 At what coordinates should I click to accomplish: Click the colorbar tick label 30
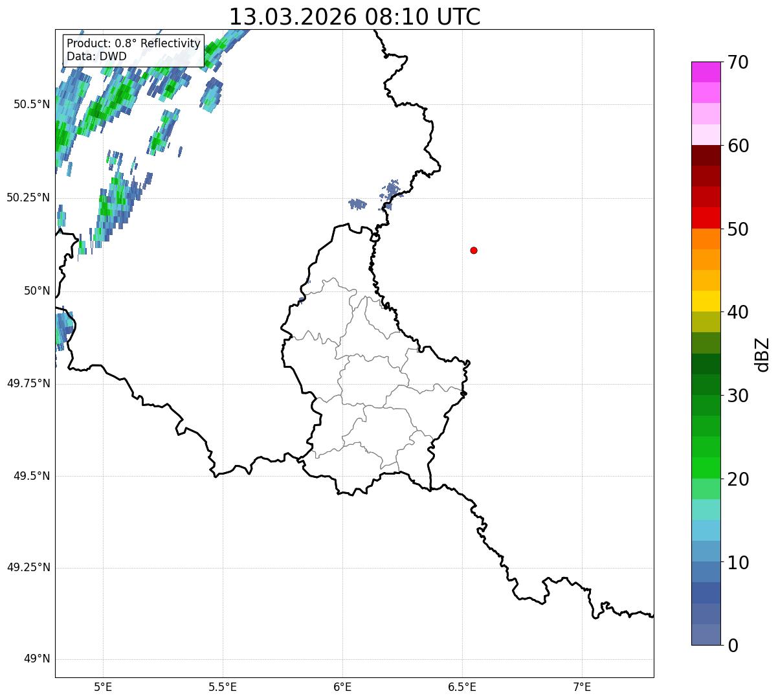pyautogui.click(x=738, y=396)
